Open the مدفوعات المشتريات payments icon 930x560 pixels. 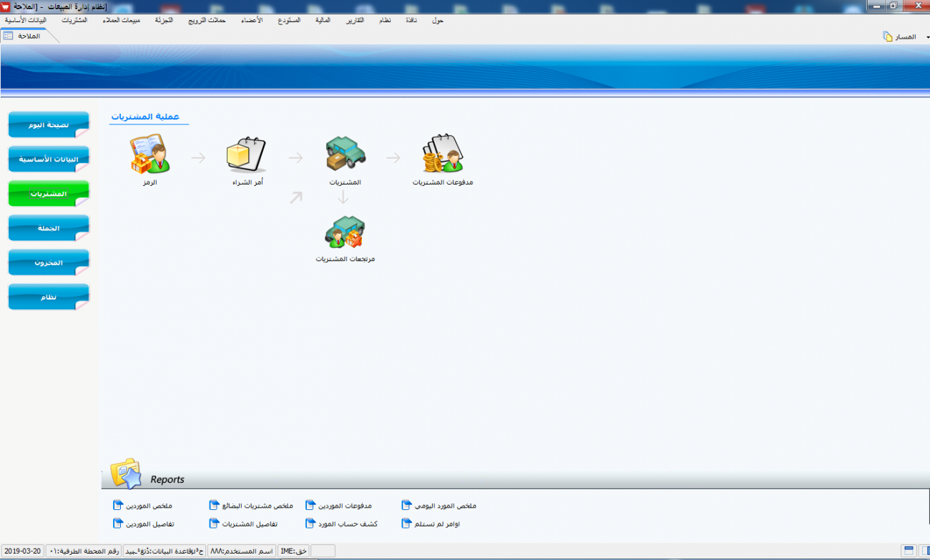point(443,153)
